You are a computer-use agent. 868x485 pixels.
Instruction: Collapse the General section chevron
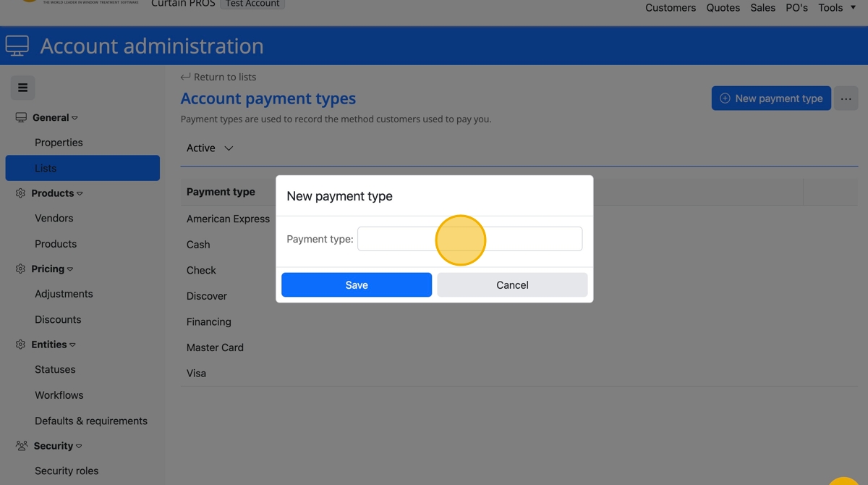pyautogui.click(x=75, y=118)
